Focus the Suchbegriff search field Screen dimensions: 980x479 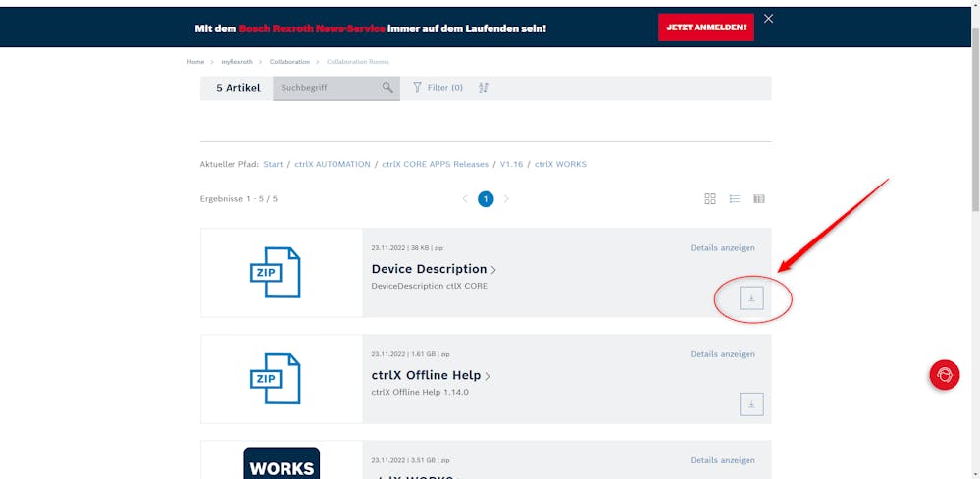coord(336,88)
